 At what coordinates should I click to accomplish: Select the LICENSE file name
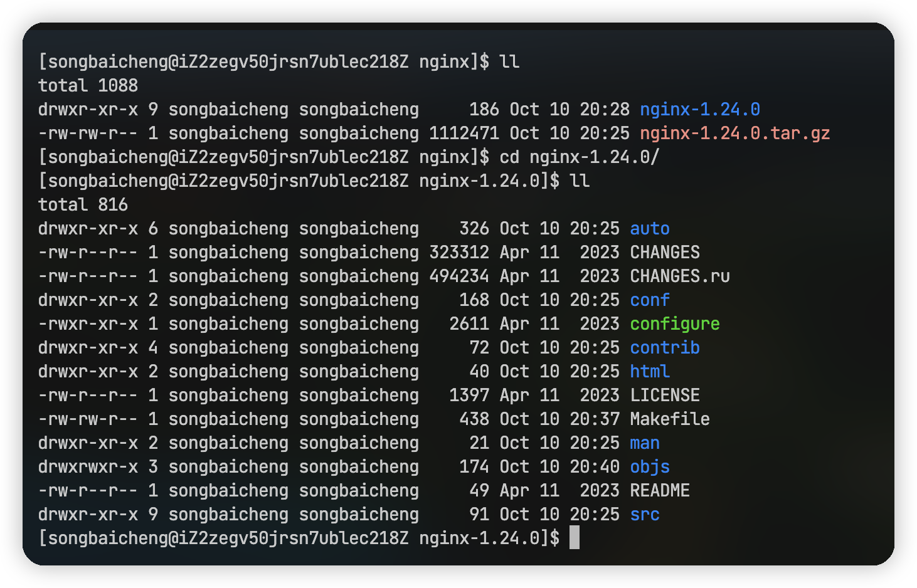665,395
